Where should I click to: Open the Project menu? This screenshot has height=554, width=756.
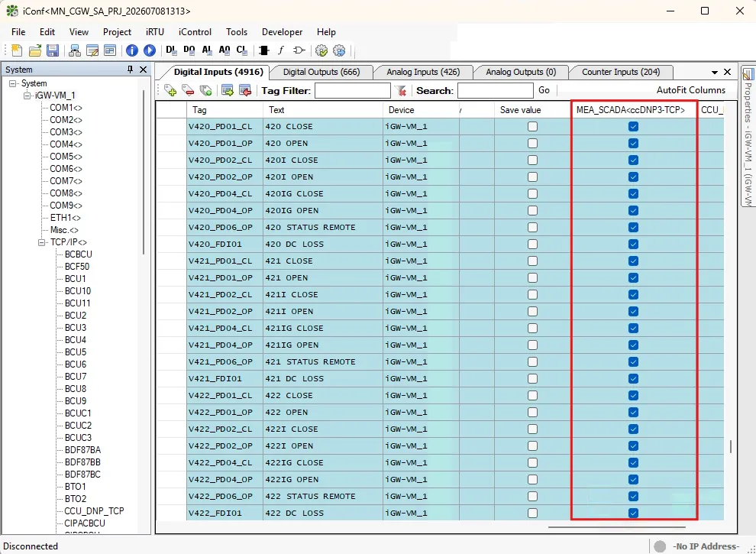117,32
